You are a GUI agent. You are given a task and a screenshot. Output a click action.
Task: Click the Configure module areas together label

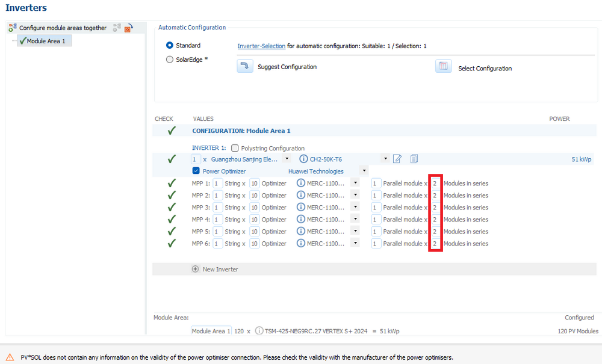[63, 28]
